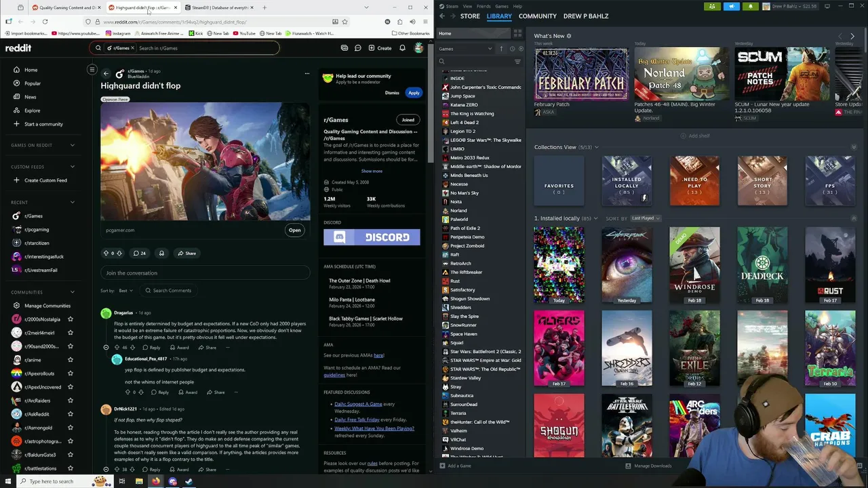Viewport: 868px width, 488px height.
Task: Upvote Dragarius's comment
Action: (x=117, y=348)
